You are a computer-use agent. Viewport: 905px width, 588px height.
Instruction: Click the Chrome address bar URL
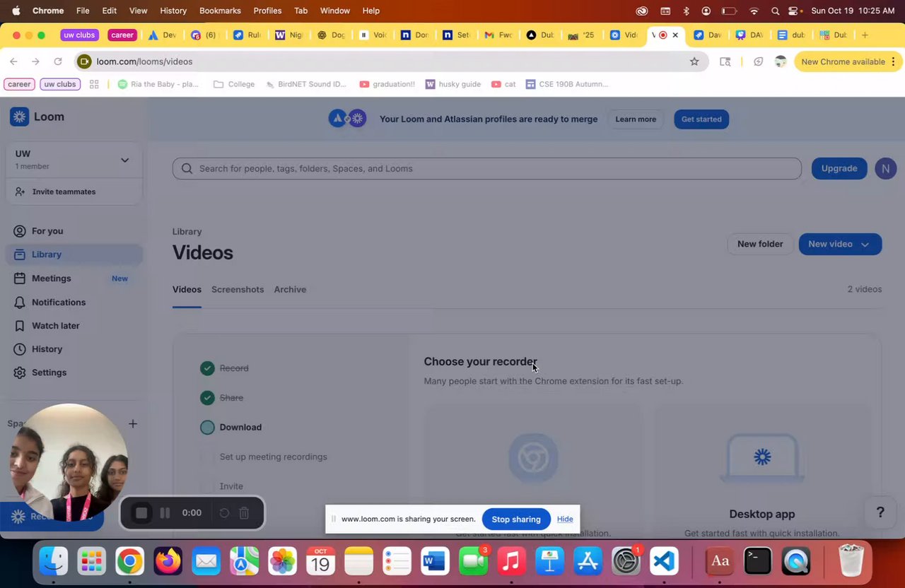tap(144, 61)
